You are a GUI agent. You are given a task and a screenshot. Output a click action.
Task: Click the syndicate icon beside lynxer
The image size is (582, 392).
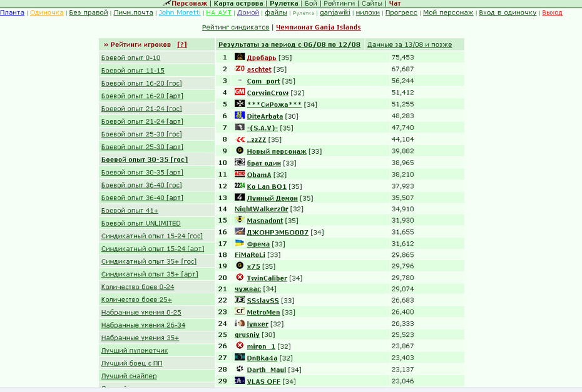(240, 323)
